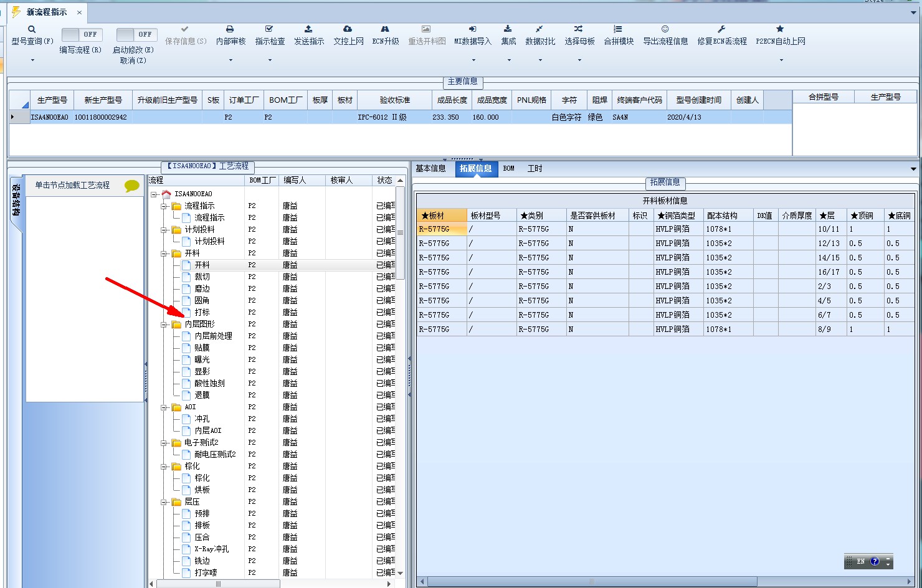
Task: Click the blue help question icon
Action: 875,561
